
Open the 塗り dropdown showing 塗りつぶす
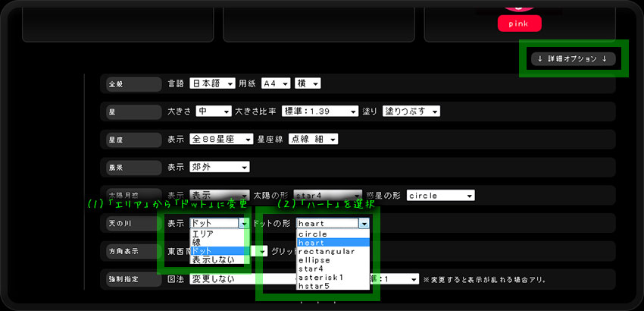[x=411, y=111]
